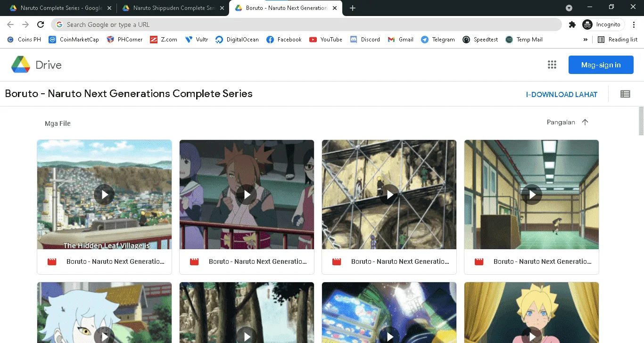
Task: Open the Discord bookmark
Action: pyautogui.click(x=365, y=40)
